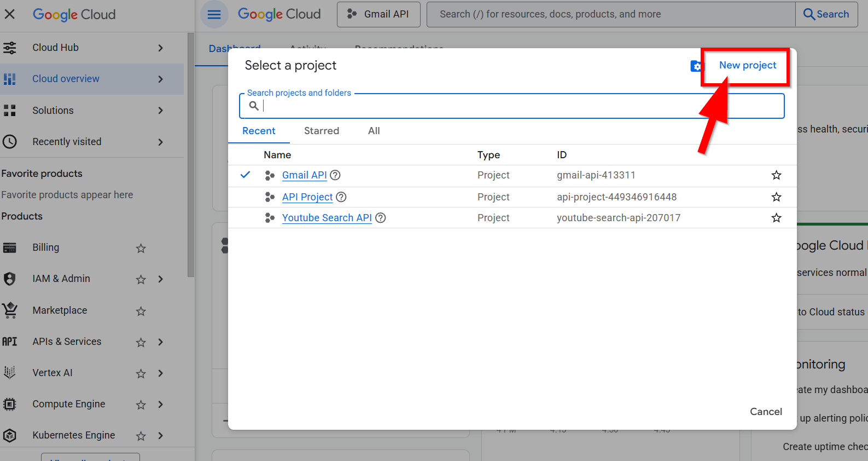The height and width of the screenshot is (461, 868).
Task: Close the navigation menu with X icon
Action: (x=10, y=14)
